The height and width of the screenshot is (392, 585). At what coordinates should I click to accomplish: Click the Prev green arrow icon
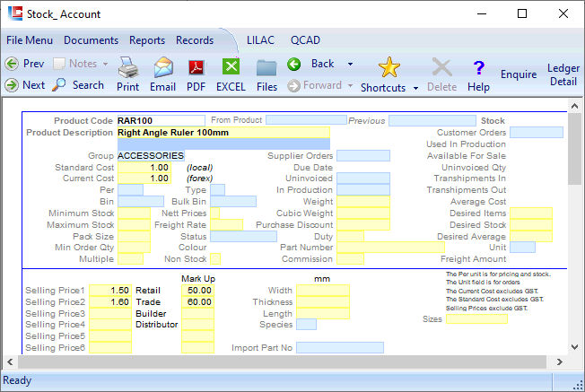click(12, 64)
